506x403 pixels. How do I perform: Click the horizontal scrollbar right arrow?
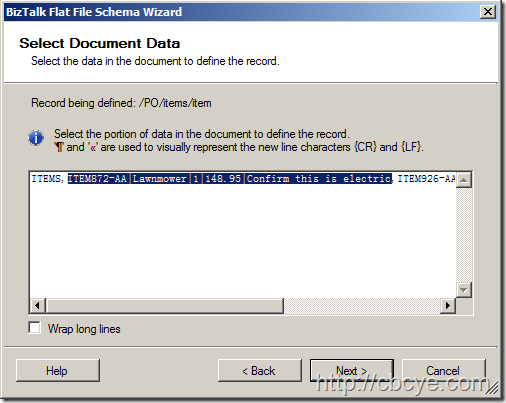[448, 306]
